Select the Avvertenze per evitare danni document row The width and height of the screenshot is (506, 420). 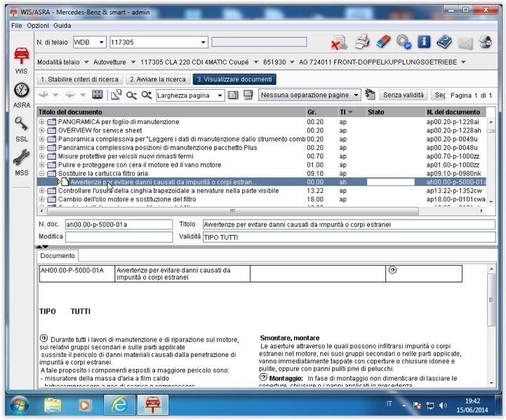262,182
